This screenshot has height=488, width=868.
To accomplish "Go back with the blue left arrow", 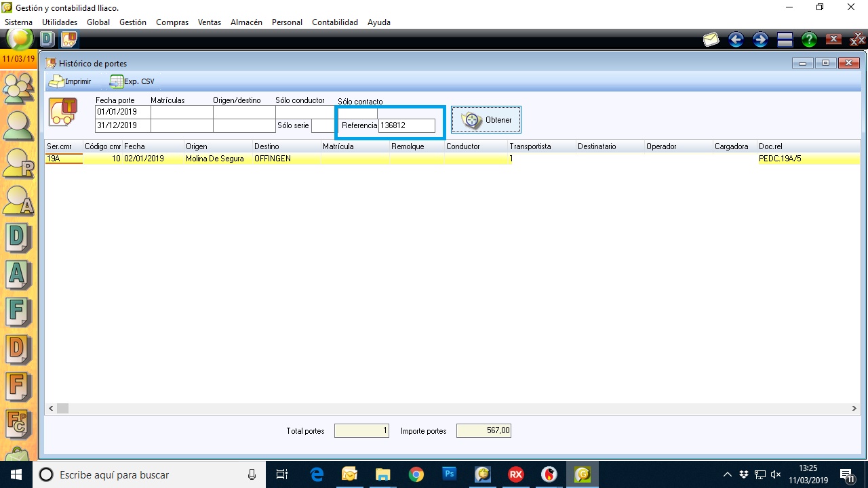I will [x=736, y=40].
